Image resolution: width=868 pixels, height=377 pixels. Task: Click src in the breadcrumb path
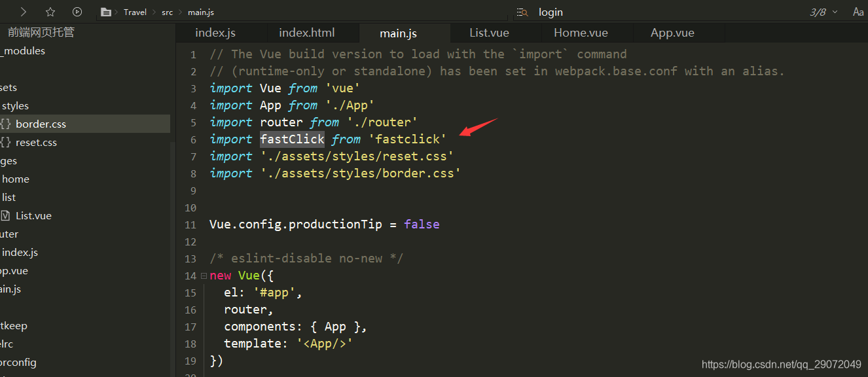point(168,12)
